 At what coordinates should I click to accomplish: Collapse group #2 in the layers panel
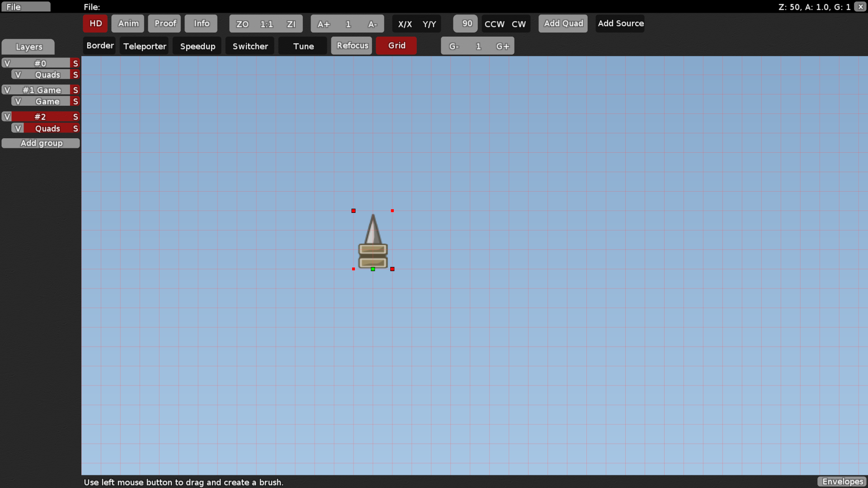7,117
